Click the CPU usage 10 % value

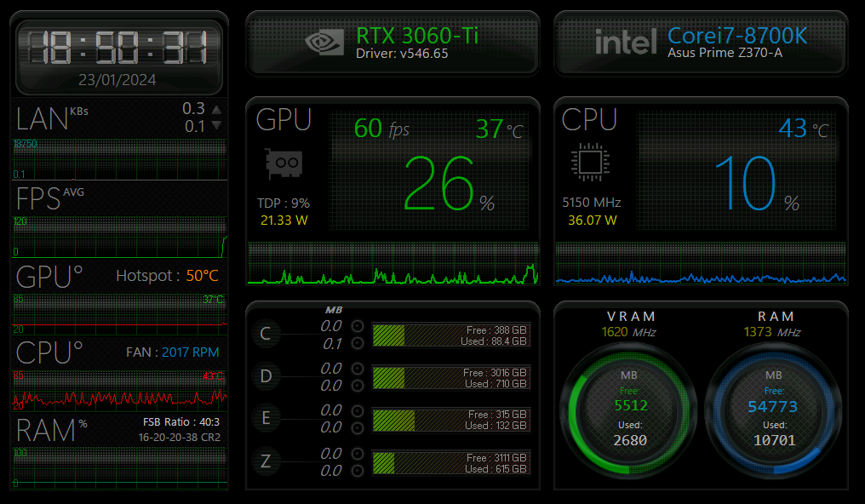click(x=756, y=184)
